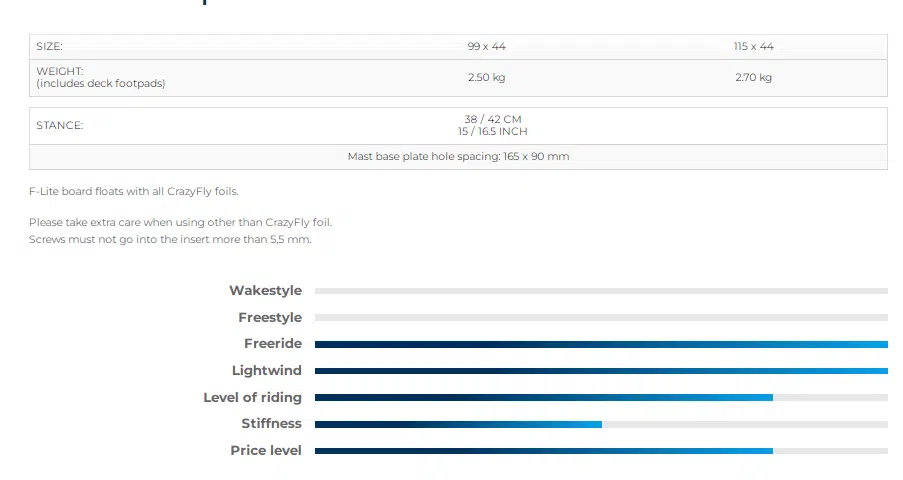Click the Stiffness rating bar

pos(601,424)
